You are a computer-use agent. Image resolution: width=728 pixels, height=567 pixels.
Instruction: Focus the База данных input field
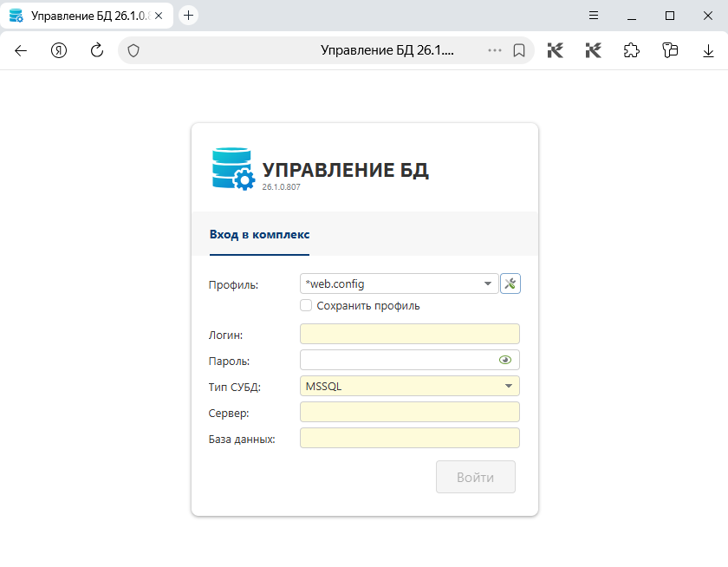409,438
